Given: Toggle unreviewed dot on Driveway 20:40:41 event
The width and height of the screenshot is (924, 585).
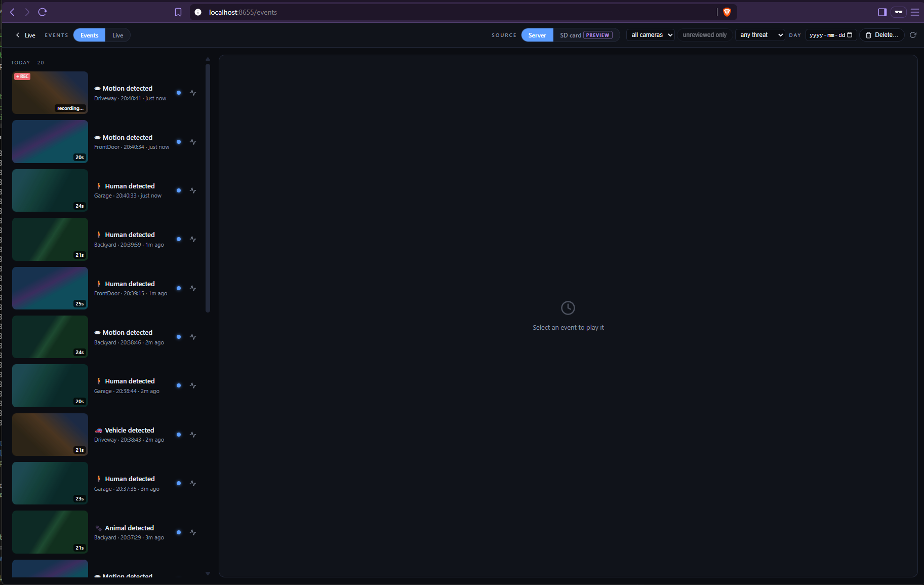Looking at the screenshot, I should [x=179, y=93].
